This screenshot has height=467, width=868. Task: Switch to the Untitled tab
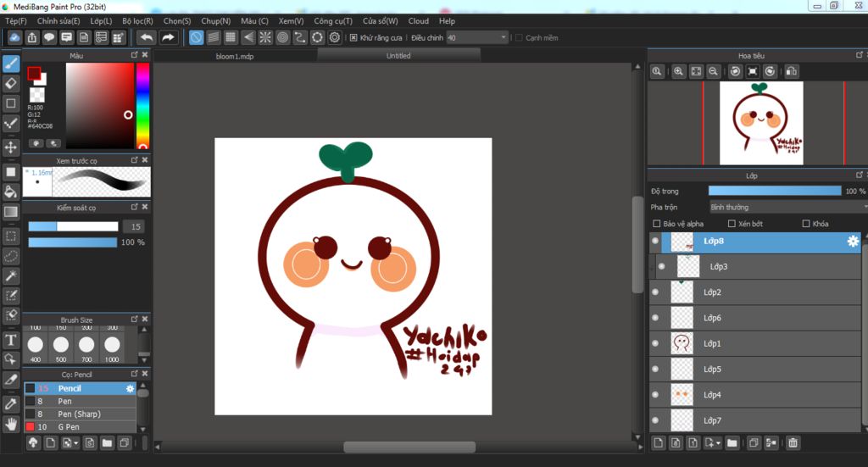pos(398,55)
